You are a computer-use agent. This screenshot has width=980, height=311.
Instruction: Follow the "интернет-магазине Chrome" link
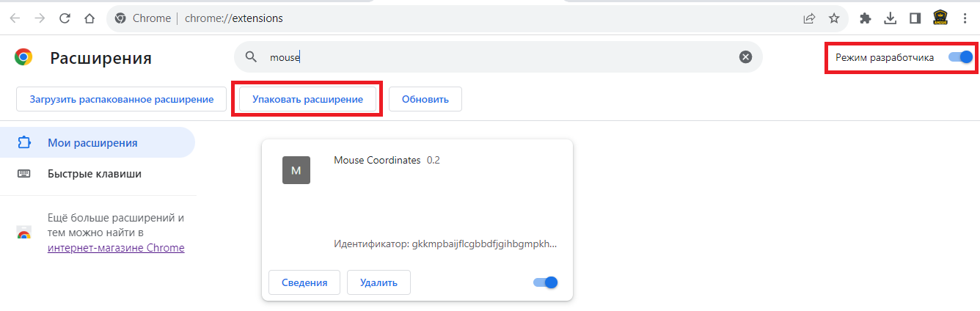point(116,248)
